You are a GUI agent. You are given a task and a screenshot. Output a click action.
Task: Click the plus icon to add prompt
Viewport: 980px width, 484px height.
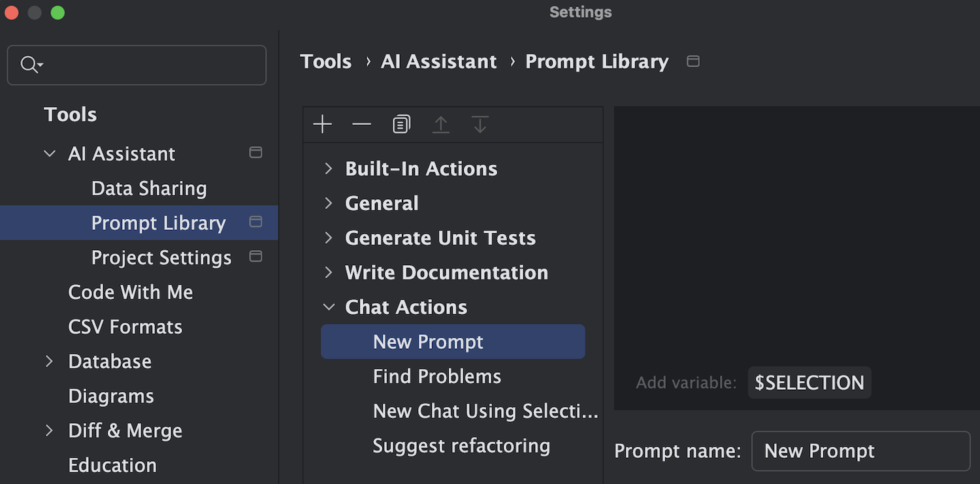[323, 124]
